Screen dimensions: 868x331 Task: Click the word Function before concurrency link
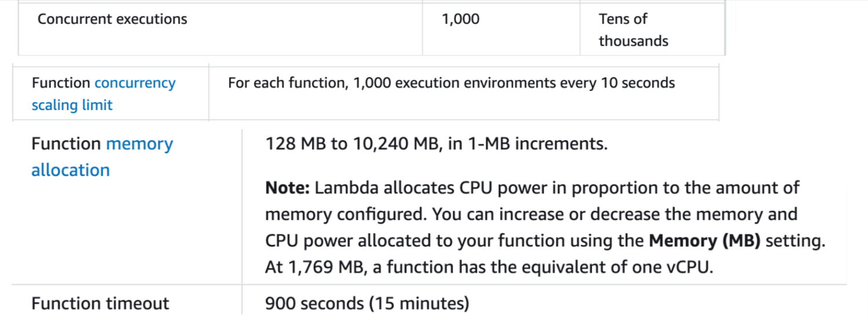61,83
